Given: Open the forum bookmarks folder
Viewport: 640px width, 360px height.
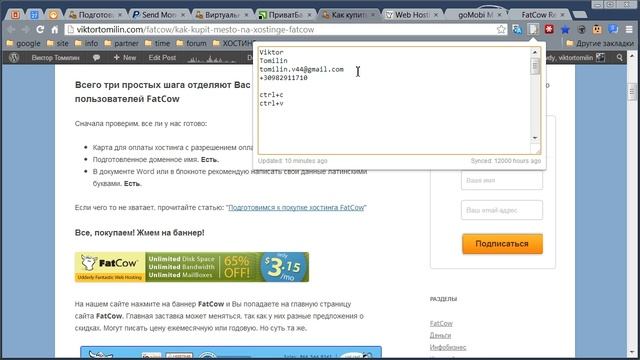Looking at the screenshot, I should point(191,43).
